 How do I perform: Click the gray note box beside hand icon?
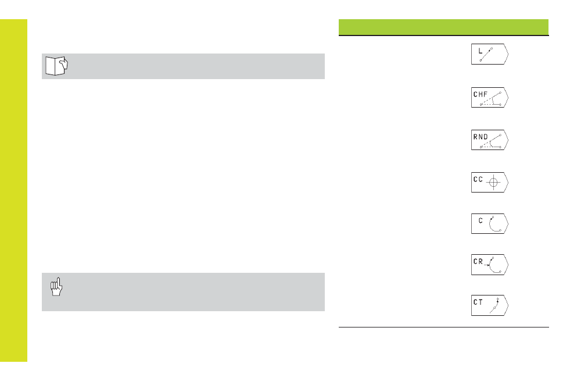pos(183,292)
